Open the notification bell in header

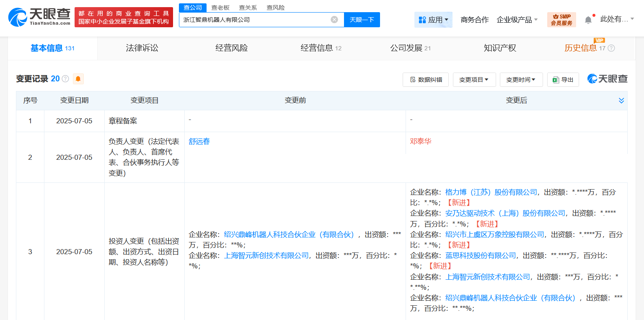588,20
